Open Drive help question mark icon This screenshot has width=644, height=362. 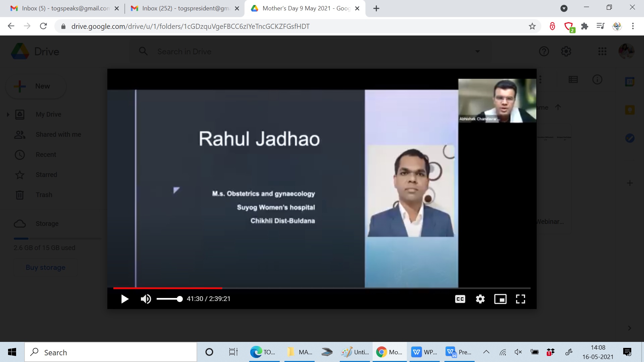544,52
